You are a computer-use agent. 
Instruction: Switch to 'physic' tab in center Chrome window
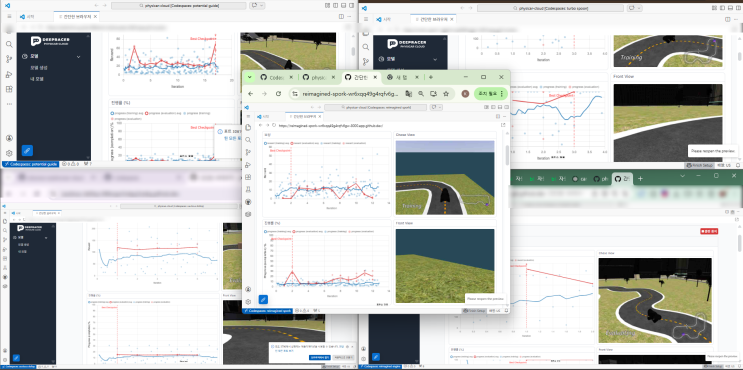click(319, 77)
